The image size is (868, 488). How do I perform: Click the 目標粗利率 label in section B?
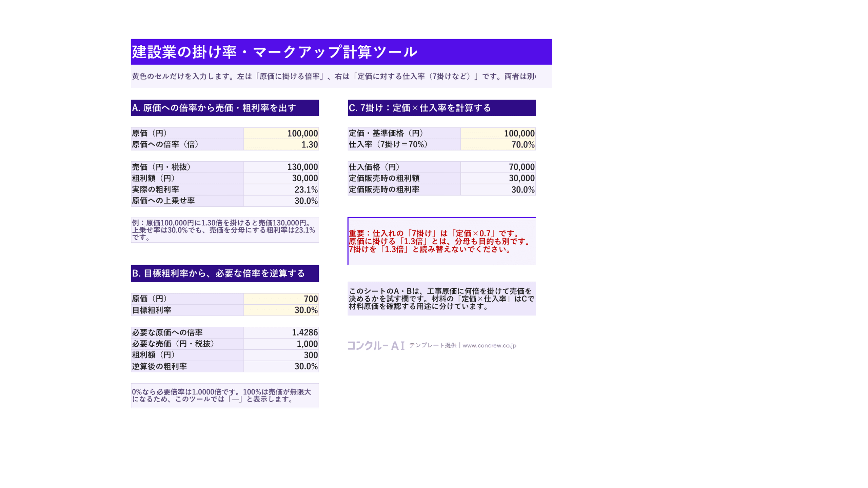pyautogui.click(x=187, y=310)
